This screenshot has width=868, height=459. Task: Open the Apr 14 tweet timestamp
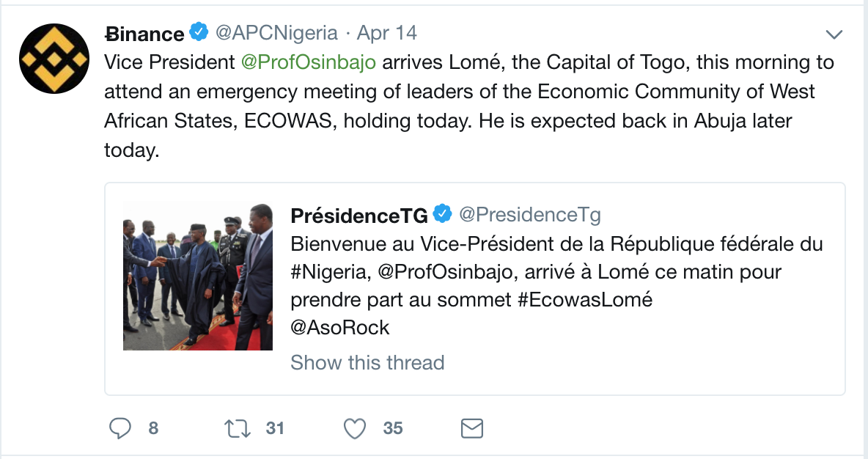click(386, 33)
